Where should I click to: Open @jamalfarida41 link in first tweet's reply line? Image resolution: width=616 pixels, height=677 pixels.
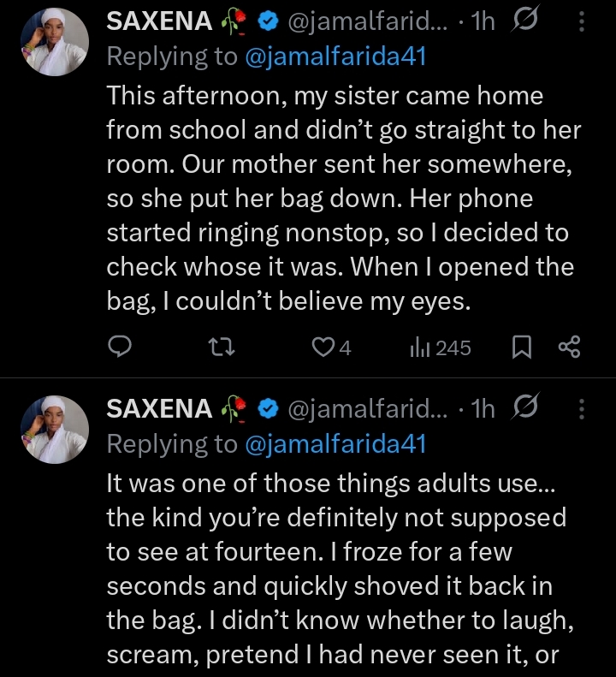(x=335, y=56)
